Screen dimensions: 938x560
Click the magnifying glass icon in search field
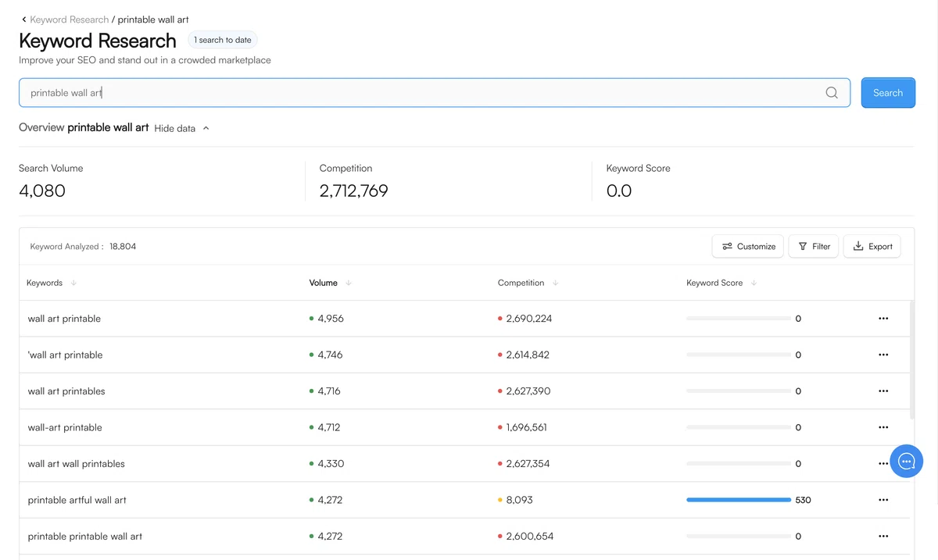[832, 93]
